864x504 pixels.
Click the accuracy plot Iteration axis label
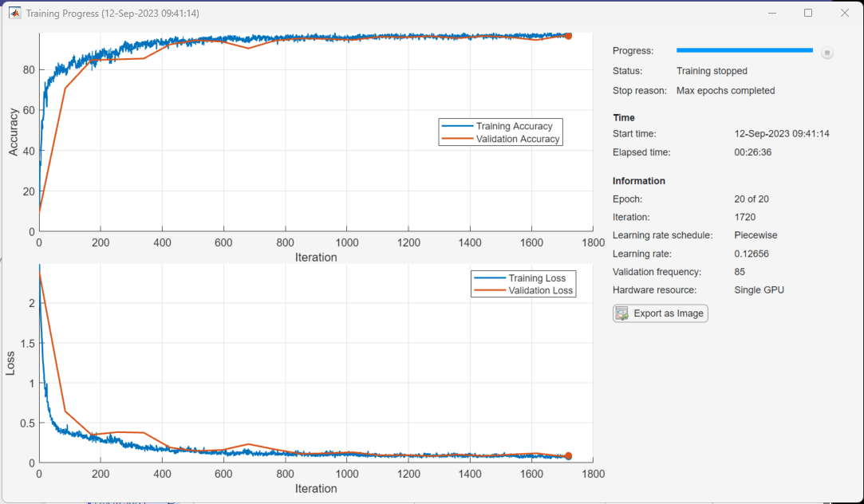click(316, 258)
